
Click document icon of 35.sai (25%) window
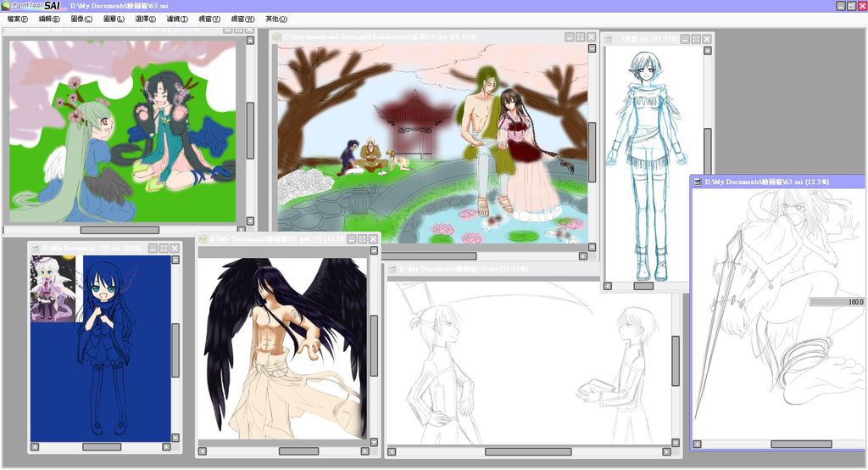coord(35,248)
